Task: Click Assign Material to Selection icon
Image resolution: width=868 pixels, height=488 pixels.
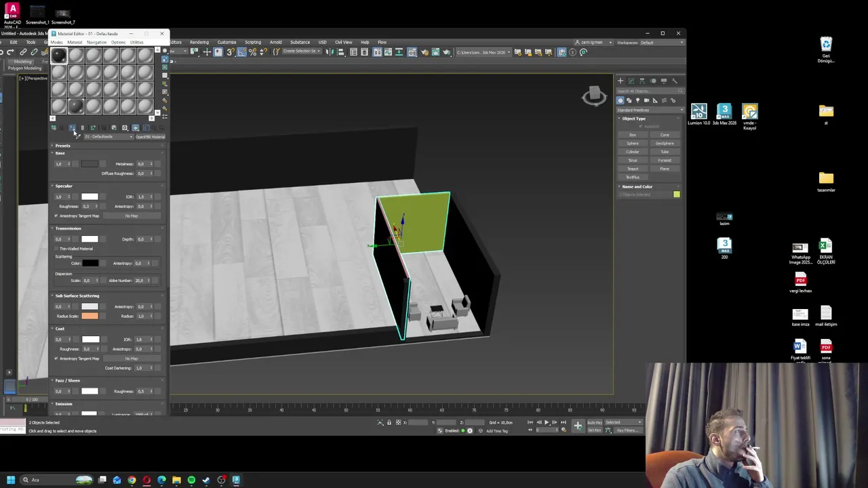Action: tap(72, 127)
